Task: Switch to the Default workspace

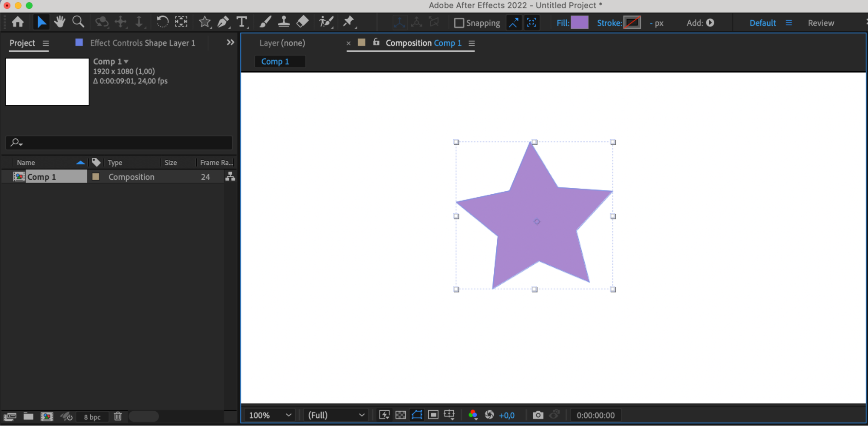Action: 762,23
